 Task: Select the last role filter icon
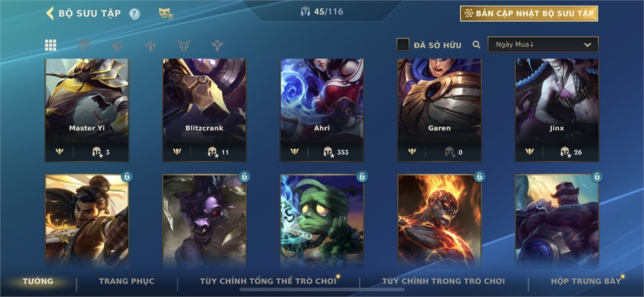point(218,45)
